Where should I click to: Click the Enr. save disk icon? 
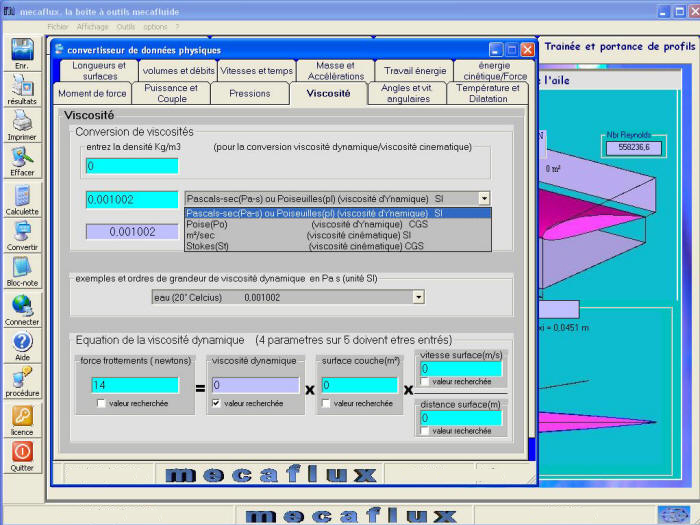[x=22, y=50]
